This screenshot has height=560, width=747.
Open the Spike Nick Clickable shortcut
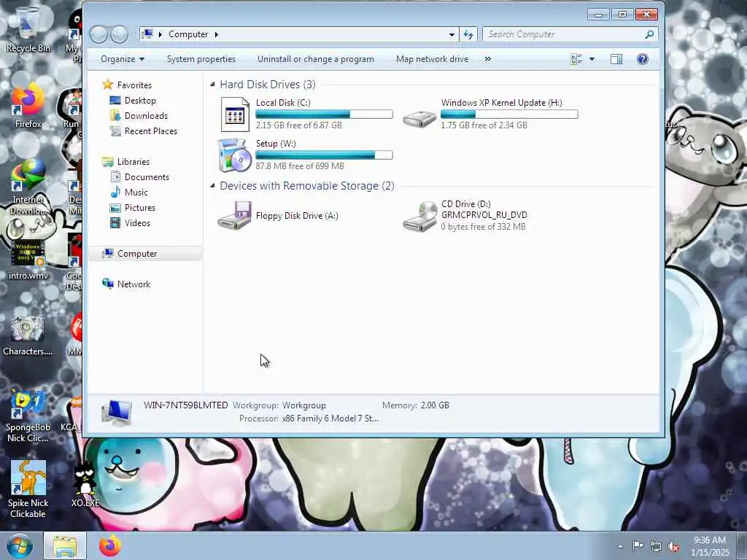(x=28, y=489)
